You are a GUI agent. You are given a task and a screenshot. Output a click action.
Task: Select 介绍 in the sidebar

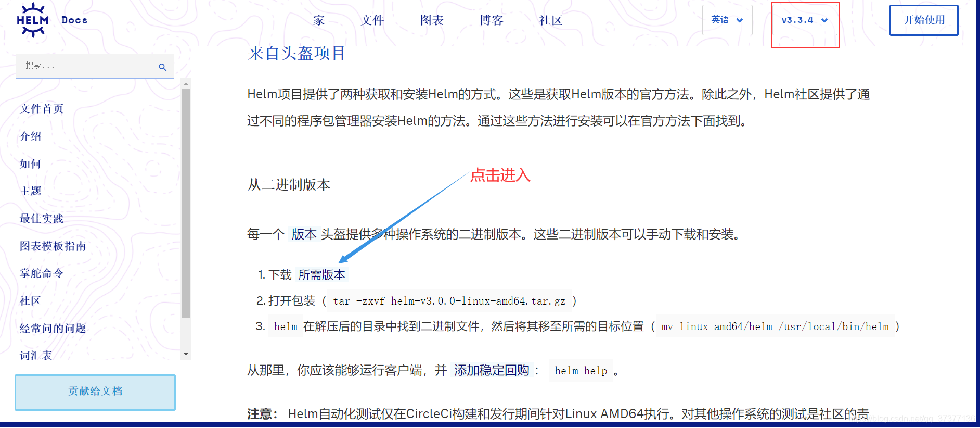(31, 136)
